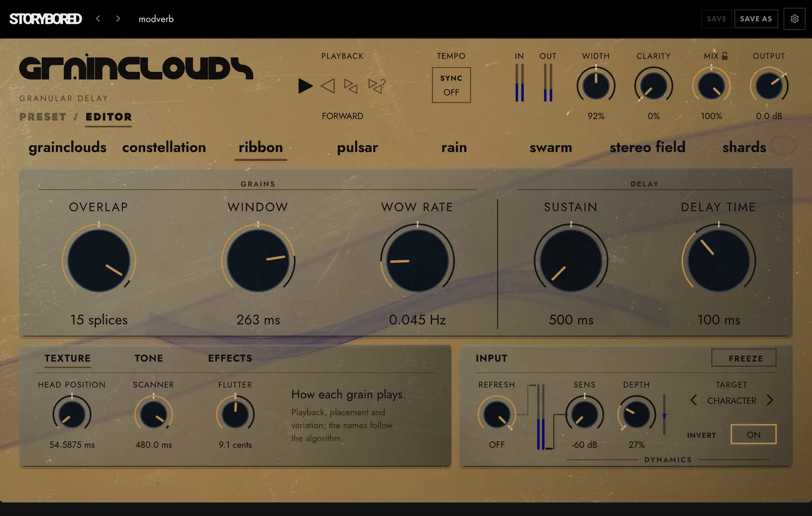Image resolution: width=812 pixels, height=516 pixels.
Task: Toggle the FREEZE button
Action: pos(744,358)
